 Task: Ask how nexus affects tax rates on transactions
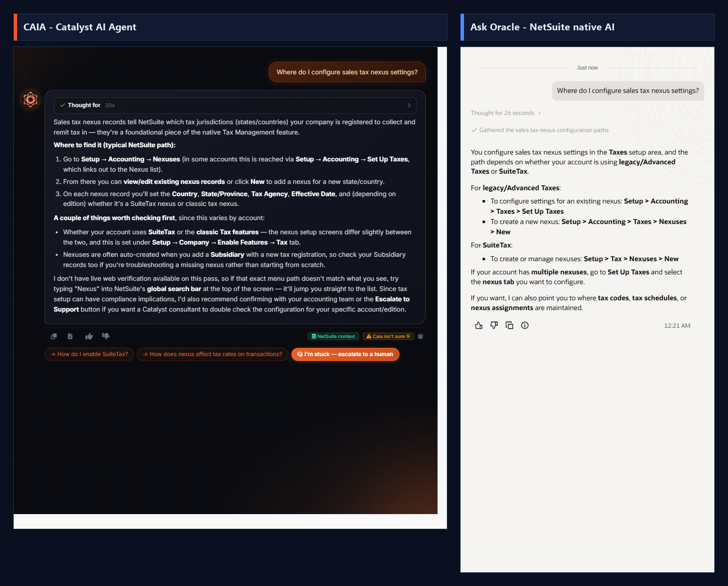(212, 354)
